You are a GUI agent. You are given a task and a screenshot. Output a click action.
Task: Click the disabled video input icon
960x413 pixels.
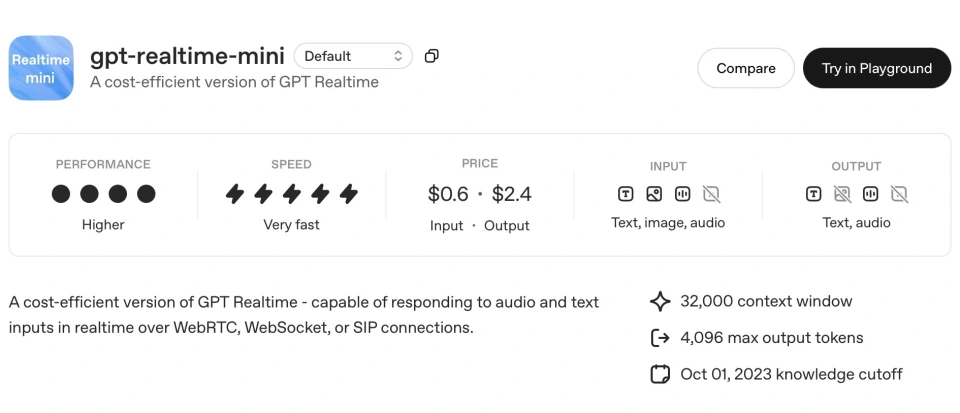pyautogui.click(x=711, y=194)
